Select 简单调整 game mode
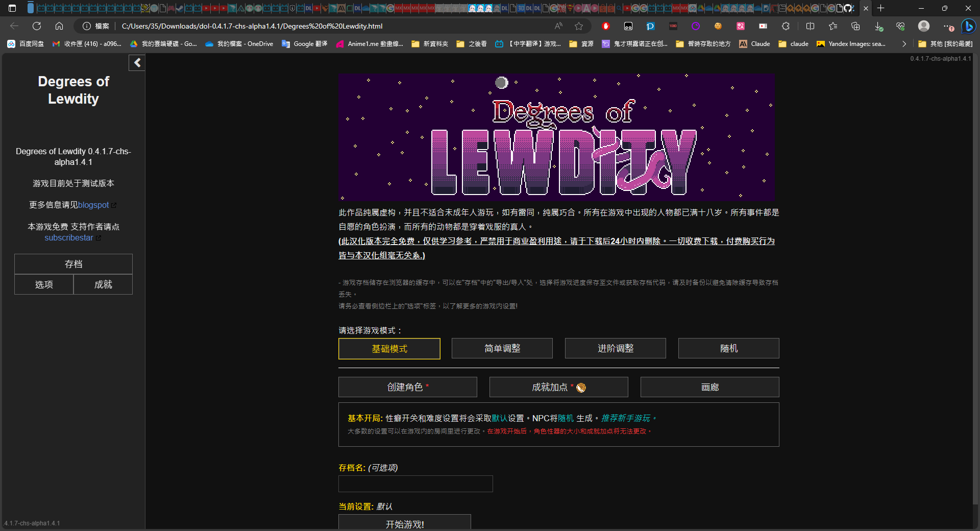The image size is (980, 531). pos(502,348)
